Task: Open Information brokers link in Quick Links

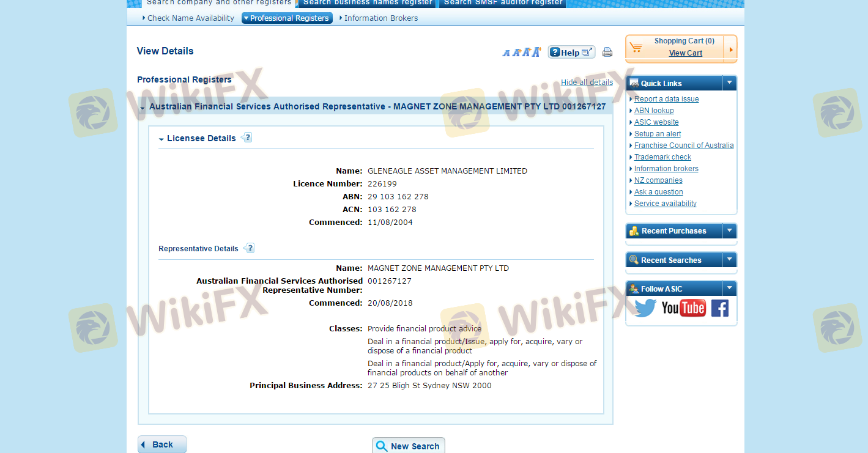Action: pos(666,169)
